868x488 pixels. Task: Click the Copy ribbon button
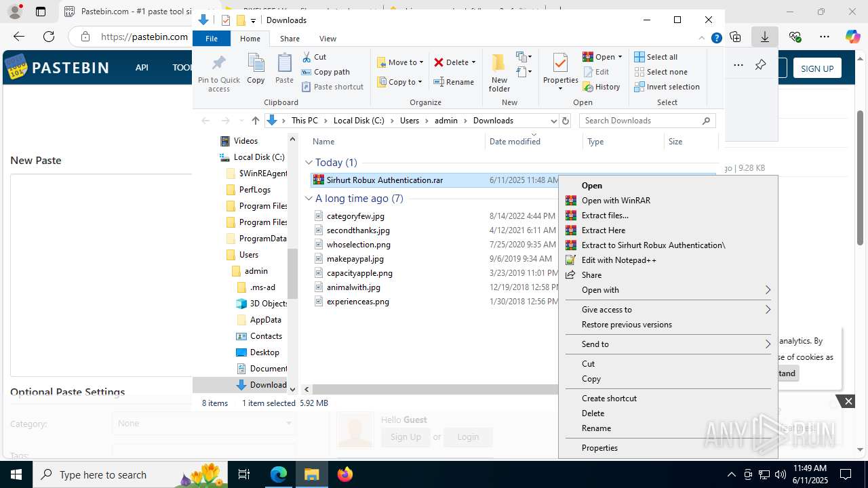(256, 69)
